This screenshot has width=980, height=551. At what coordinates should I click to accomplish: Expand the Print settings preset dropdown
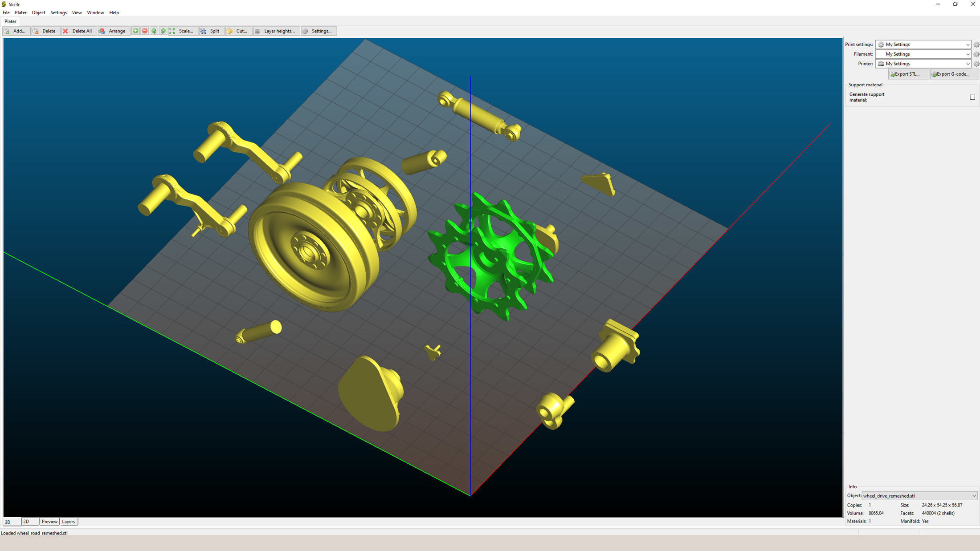(967, 45)
